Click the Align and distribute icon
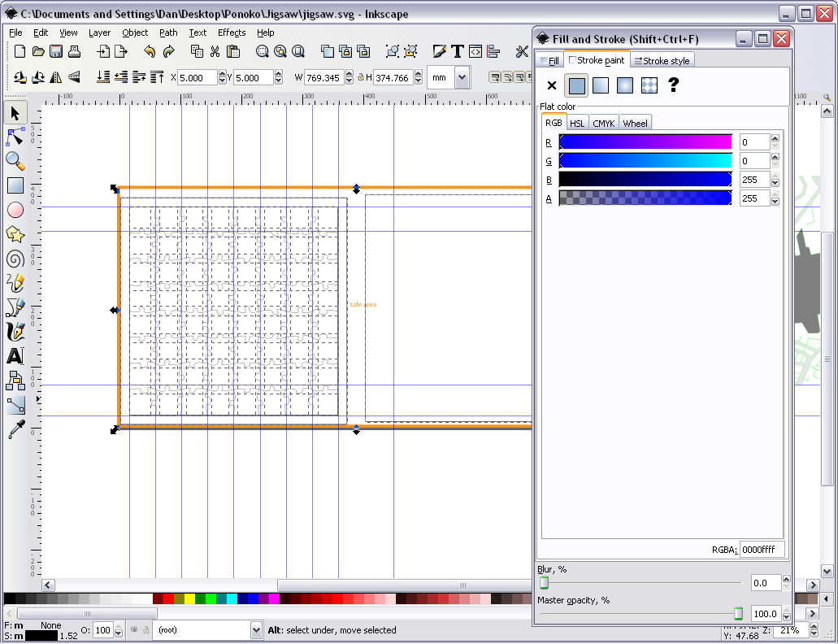838x644 pixels. tap(493, 51)
